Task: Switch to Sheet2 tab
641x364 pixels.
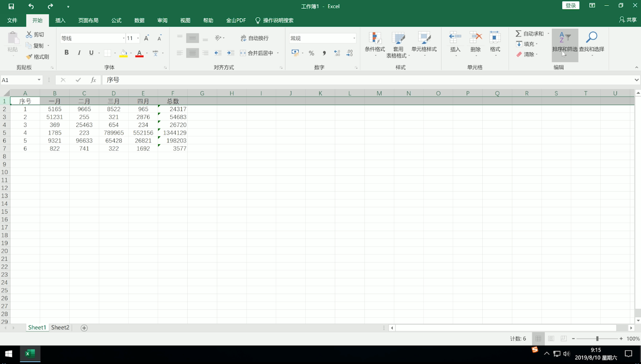Action: (60, 327)
